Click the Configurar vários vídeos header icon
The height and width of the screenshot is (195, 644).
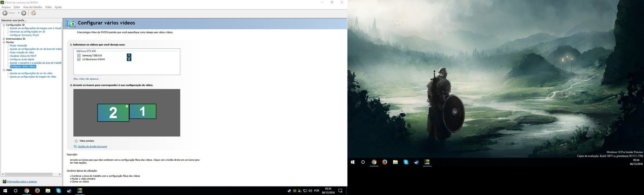pyautogui.click(x=70, y=23)
